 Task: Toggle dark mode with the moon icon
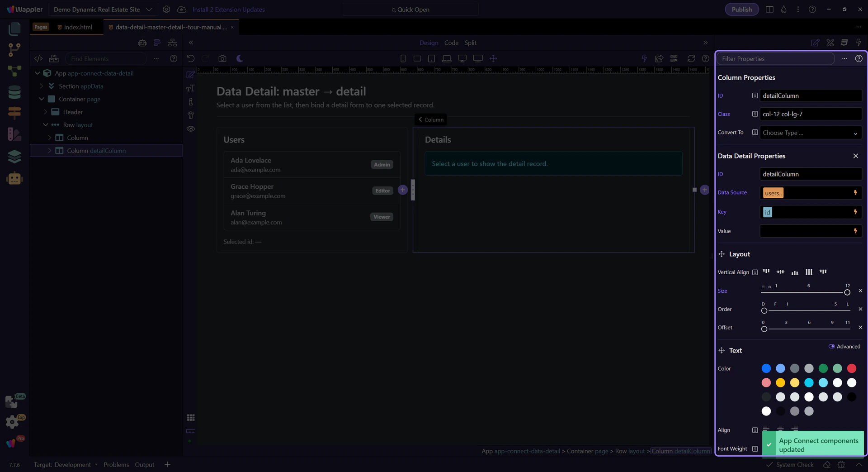click(x=240, y=58)
